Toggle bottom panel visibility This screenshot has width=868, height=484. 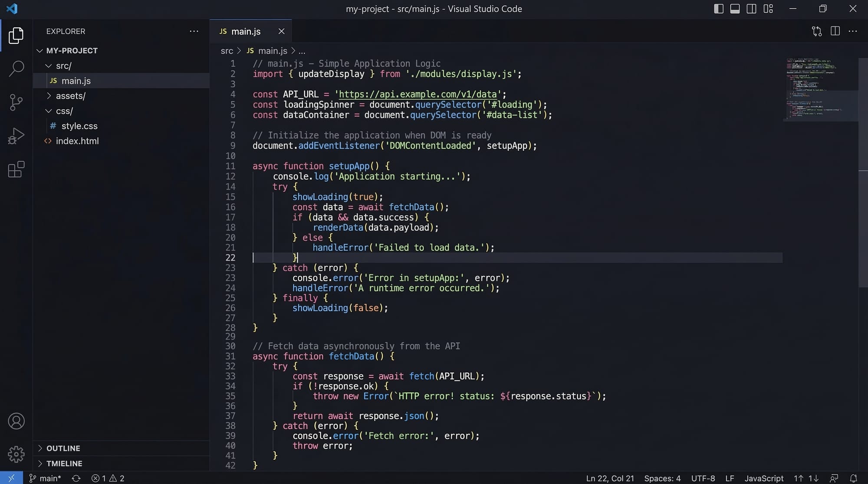[x=735, y=9]
